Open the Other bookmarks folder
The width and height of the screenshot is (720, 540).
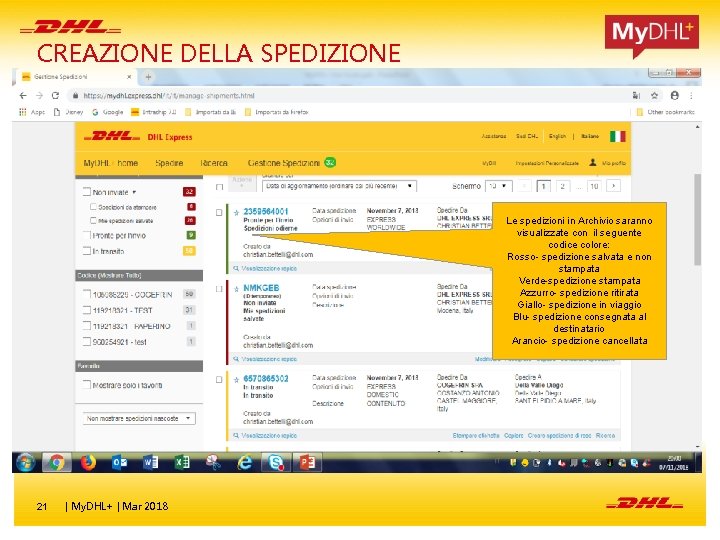[x=665, y=112]
